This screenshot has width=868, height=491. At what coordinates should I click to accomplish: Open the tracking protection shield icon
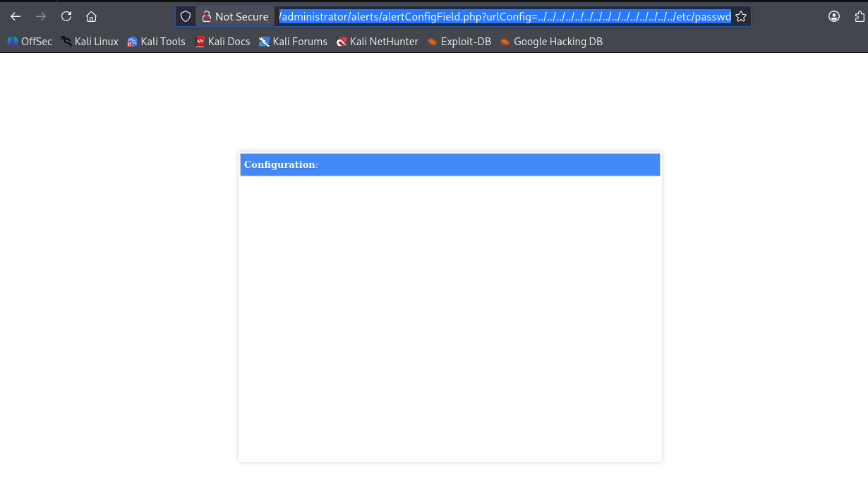tap(186, 16)
